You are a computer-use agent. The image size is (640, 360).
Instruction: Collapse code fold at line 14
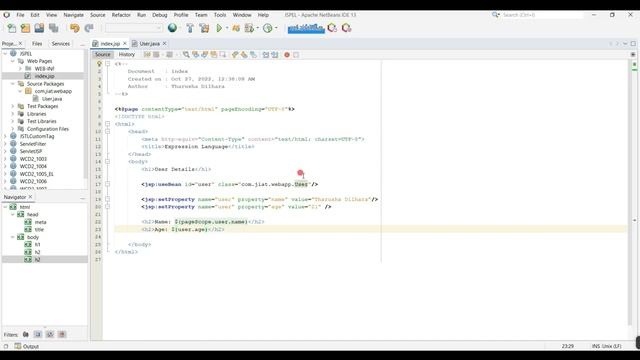[108, 162]
